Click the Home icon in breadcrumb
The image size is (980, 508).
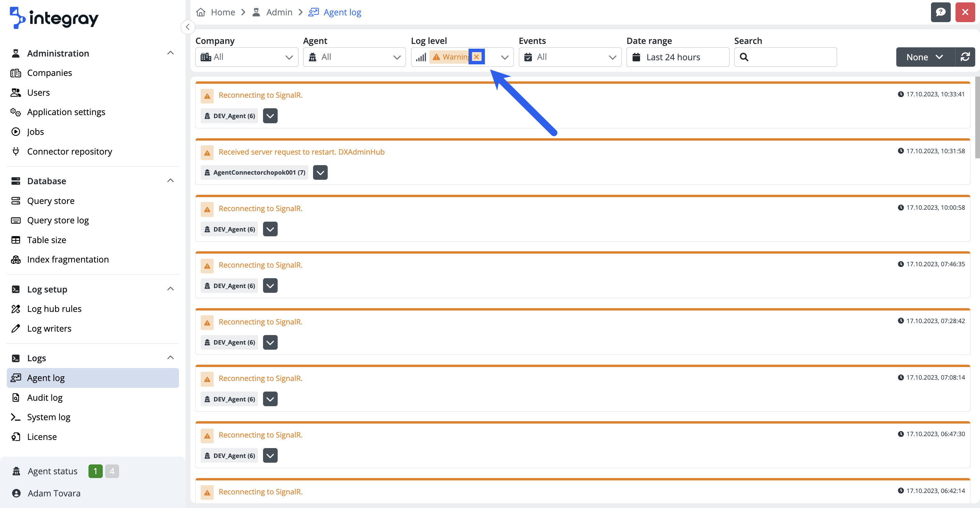[x=201, y=12]
